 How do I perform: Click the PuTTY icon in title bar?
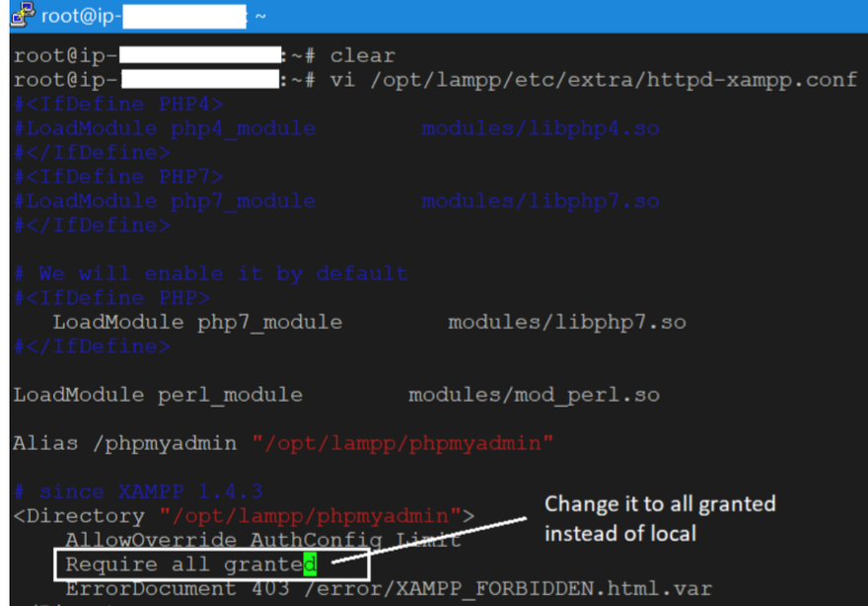tap(23, 14)
